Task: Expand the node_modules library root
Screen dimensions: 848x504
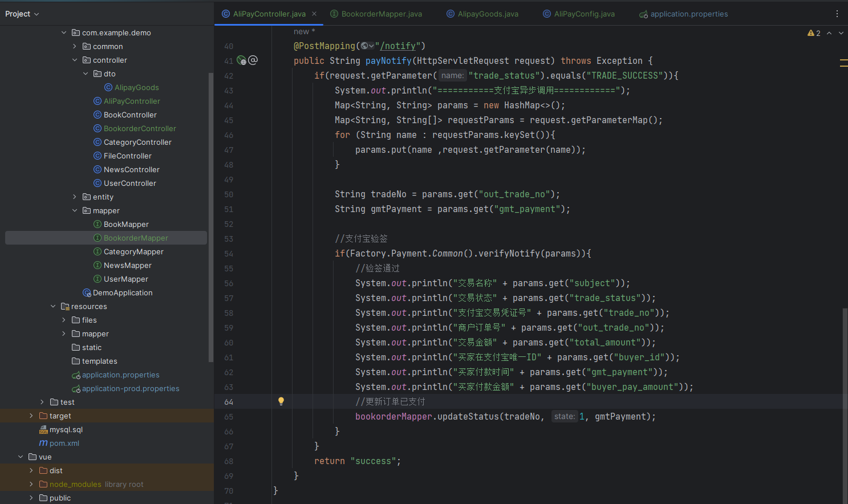Action: (x=31, y=484)
